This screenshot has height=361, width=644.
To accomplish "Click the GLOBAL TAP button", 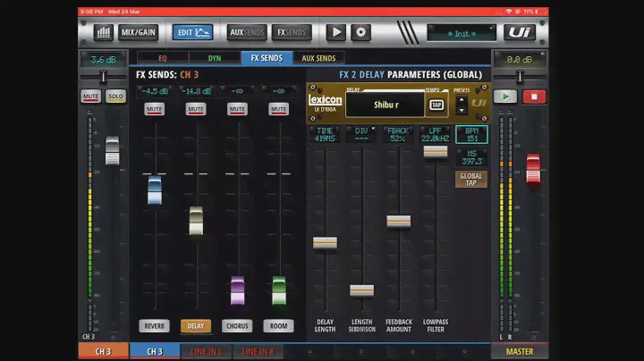I will pyautogui.click(x=471, y=178).
